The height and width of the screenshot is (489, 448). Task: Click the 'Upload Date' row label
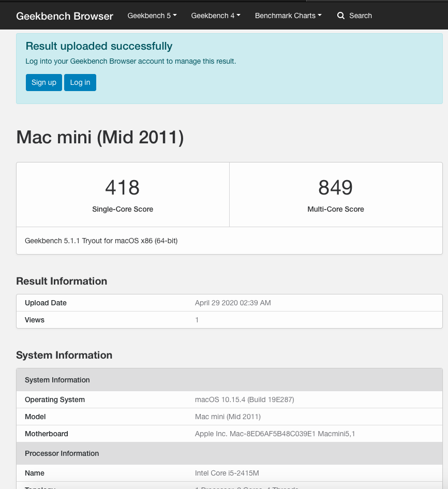[46, 303]
